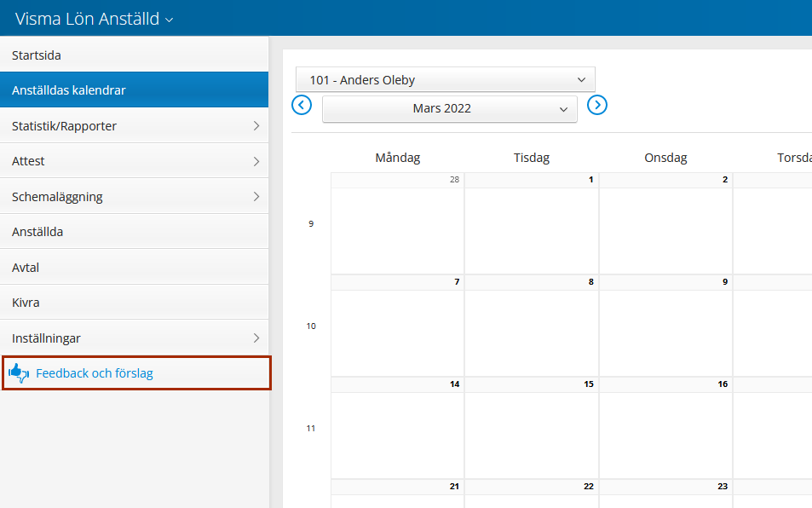Click the thumbs up feedback icon
812x508 pixels.
(x=19, y=372)
